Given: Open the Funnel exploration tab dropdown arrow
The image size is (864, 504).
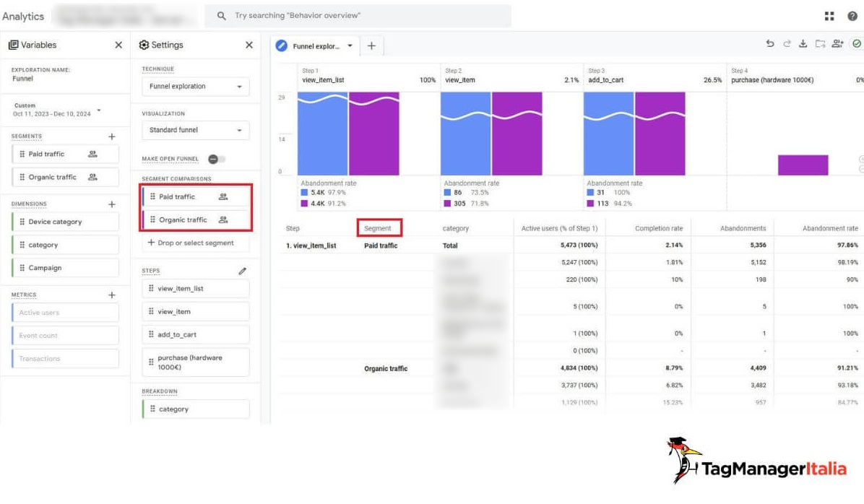Looking at the screenshot, I should coord(350,45).
